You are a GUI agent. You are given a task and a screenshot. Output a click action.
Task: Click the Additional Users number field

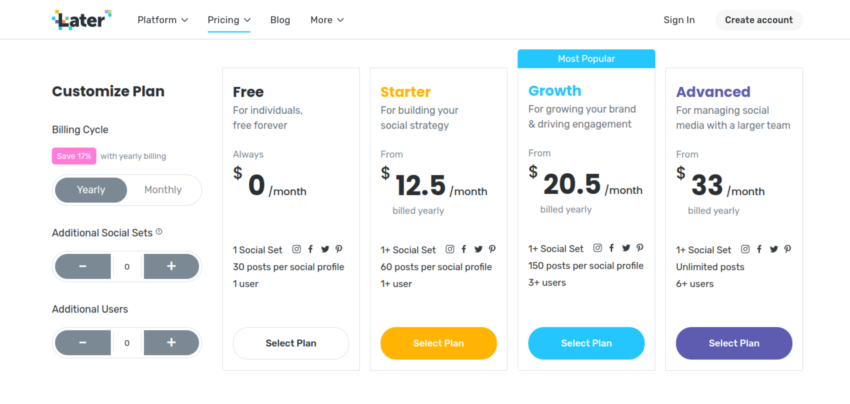click(127, 343)
